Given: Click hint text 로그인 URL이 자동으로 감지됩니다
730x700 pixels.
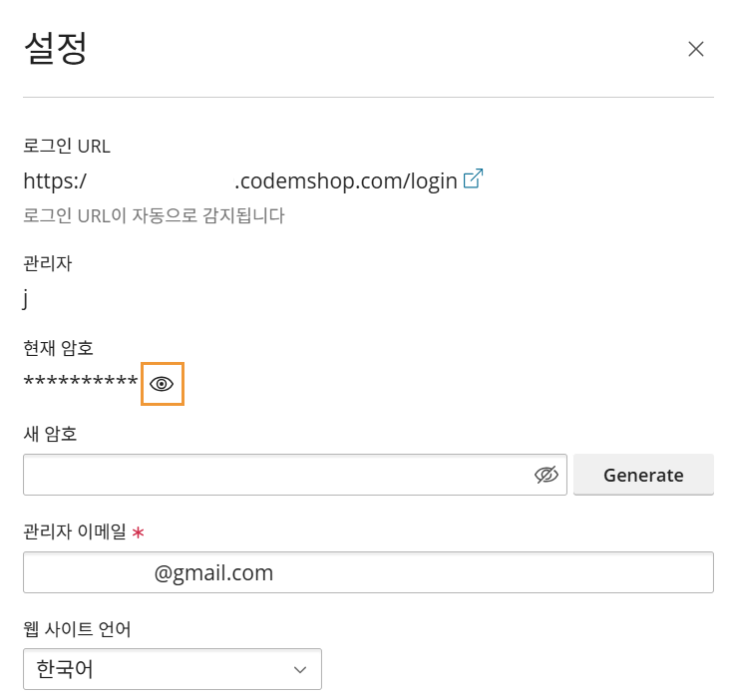Looking at the screenshot, I should [154, 215].
